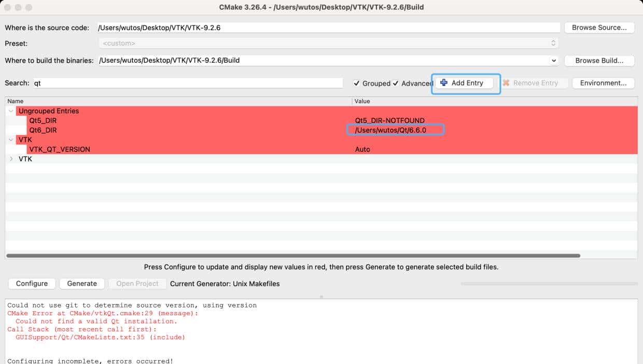The width and height of the screenshot is (643, 364).
Task: Click the CMake Error at vtkQt.cmake:29 line
Action: coord(103,313)
